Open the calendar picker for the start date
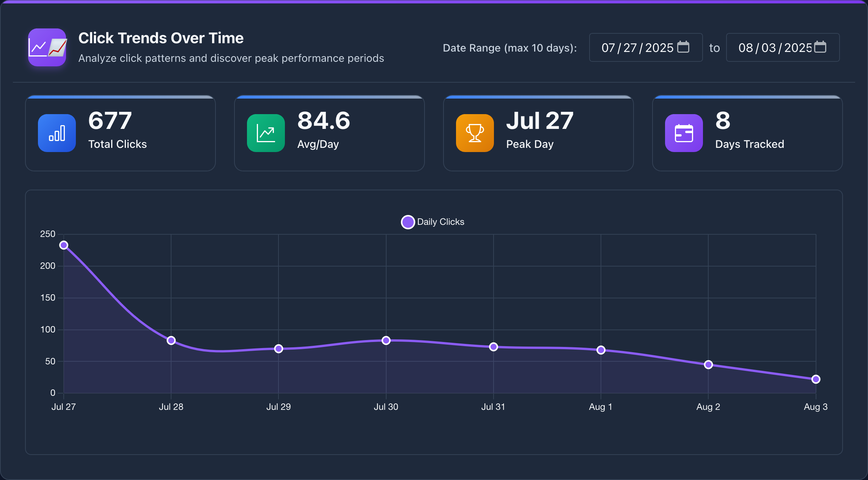This screenshot has width=868, height=480. tap(683, 47)
